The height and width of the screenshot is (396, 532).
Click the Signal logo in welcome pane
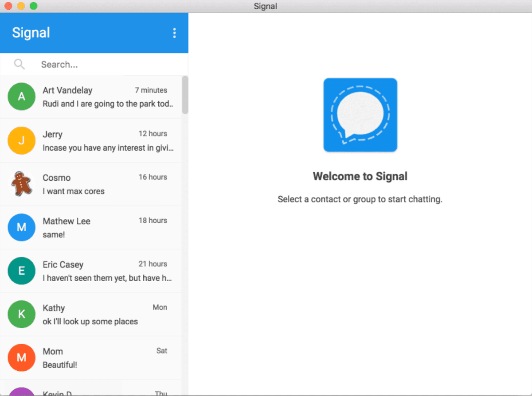coord(360,115)
